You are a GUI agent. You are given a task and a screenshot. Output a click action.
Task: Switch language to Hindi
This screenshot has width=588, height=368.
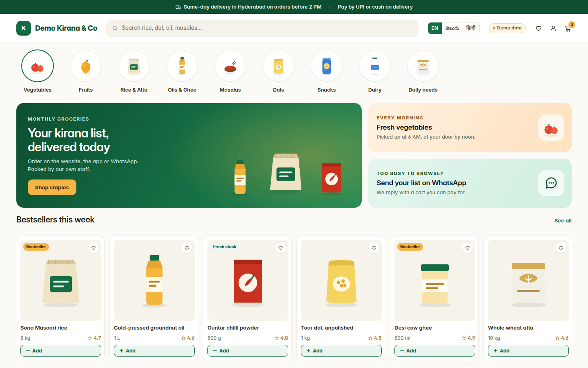pyautogui.click(x=471, y=28)
